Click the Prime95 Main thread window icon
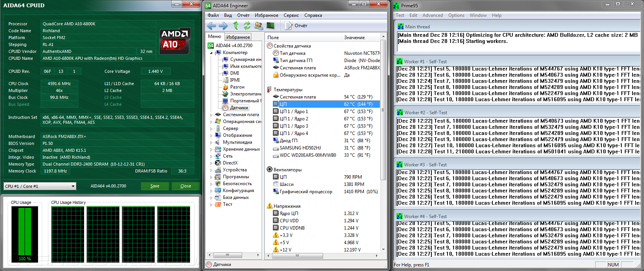The image size is (644, 271). click(401, 27)
